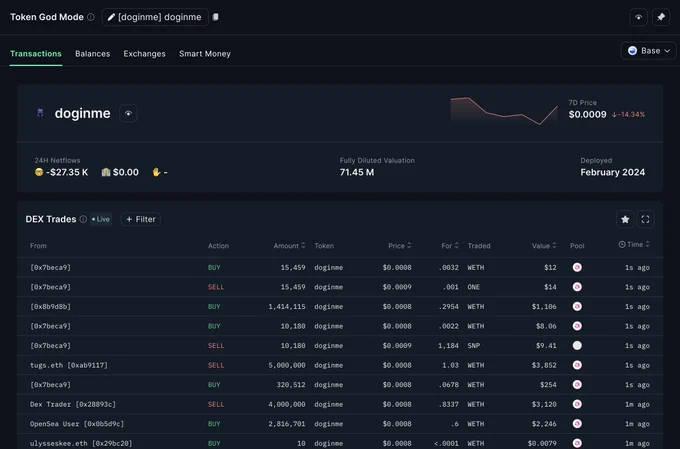This screenshot has height=449, width=680.
Task: Click the 71.45 M valuation value
Action: (356, 173)
